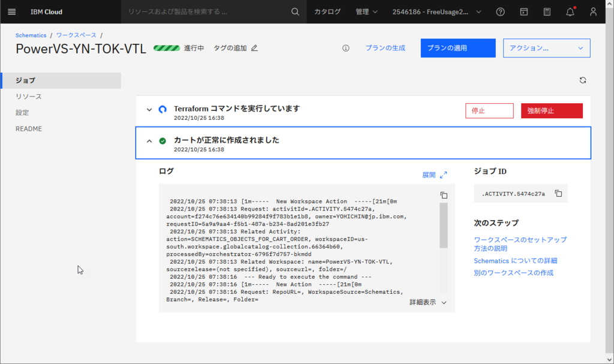Viewport: 614px width, 364px height.
Task: Copy the job ID icon
Action: coord(558,193)
